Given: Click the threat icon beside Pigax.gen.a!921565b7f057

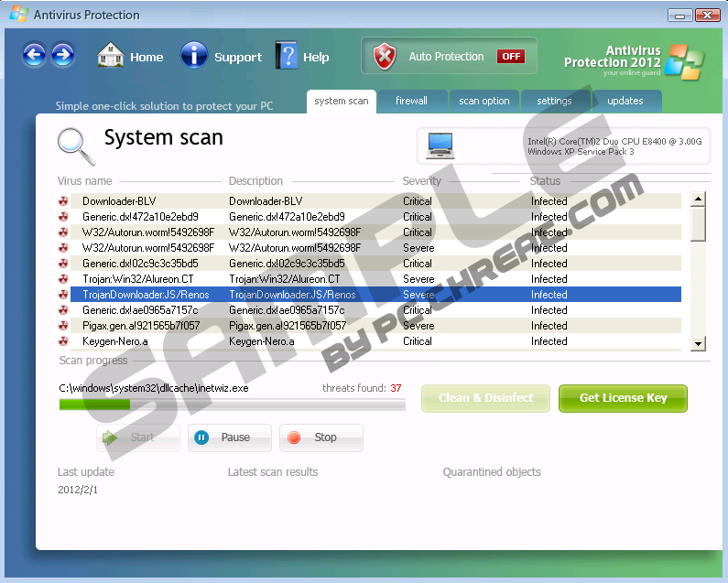Looking at the screenshot, I should (x=63, y=326).
